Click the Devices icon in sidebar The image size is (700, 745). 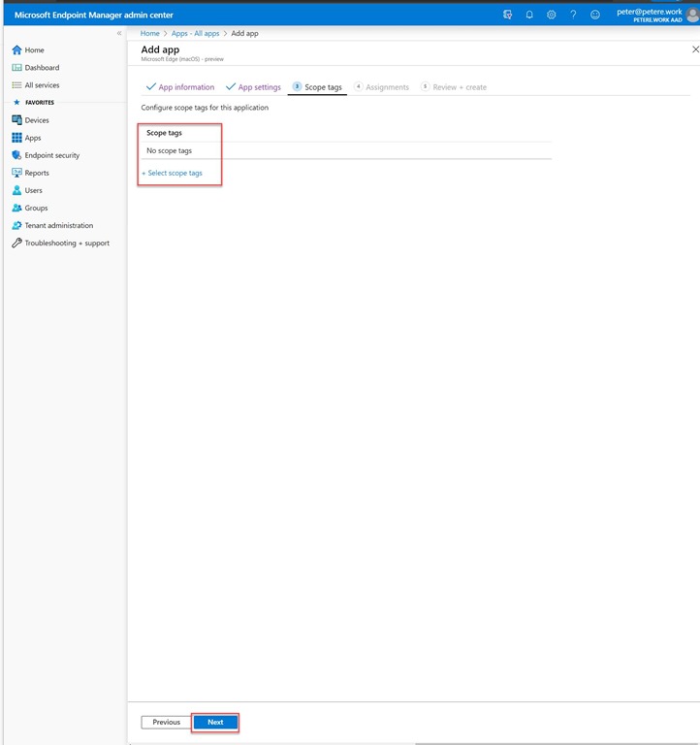coord(16,120)
